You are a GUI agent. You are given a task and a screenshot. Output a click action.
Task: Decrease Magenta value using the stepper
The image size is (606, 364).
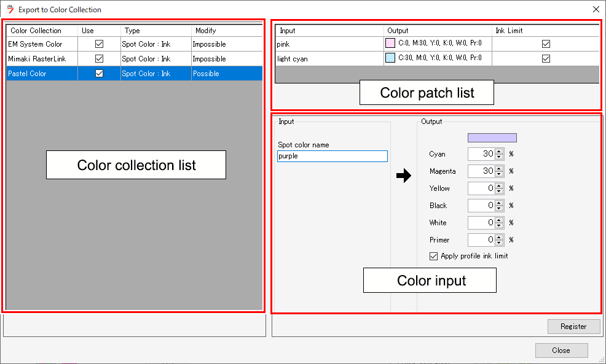498,174
